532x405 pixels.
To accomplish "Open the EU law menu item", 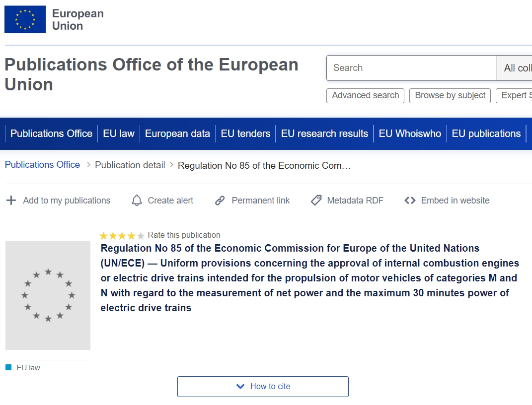I will (x=119, y=134).
